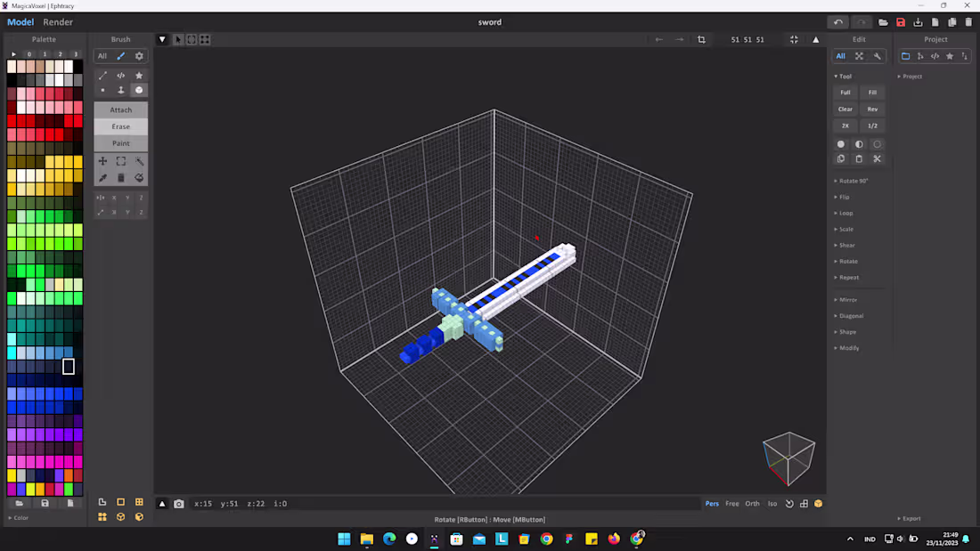980x551 pixels.
Task: Click the red save icon
Action: [901, 22]
